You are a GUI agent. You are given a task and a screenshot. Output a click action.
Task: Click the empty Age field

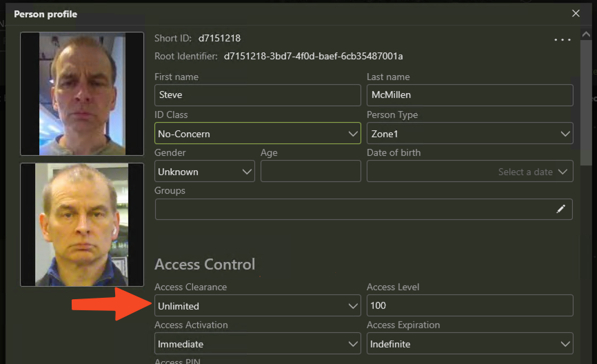point(310,172)
